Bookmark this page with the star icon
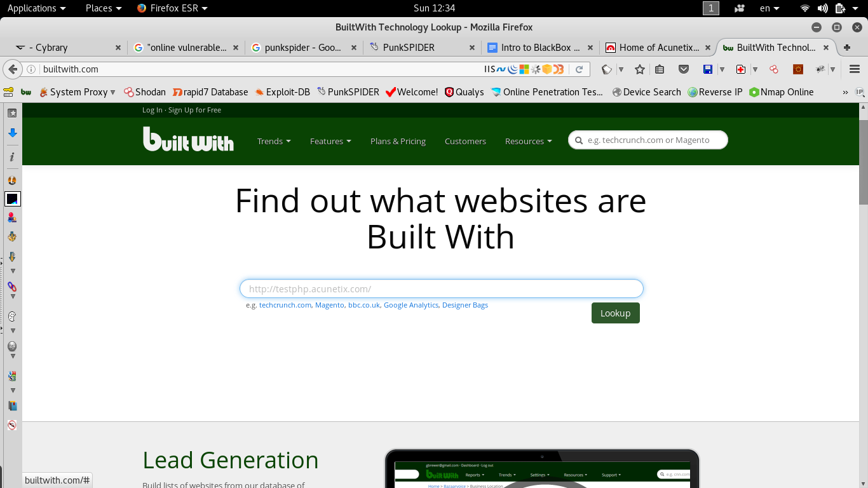This screenshot has width=868, height=488. click(x=640, y=69)
